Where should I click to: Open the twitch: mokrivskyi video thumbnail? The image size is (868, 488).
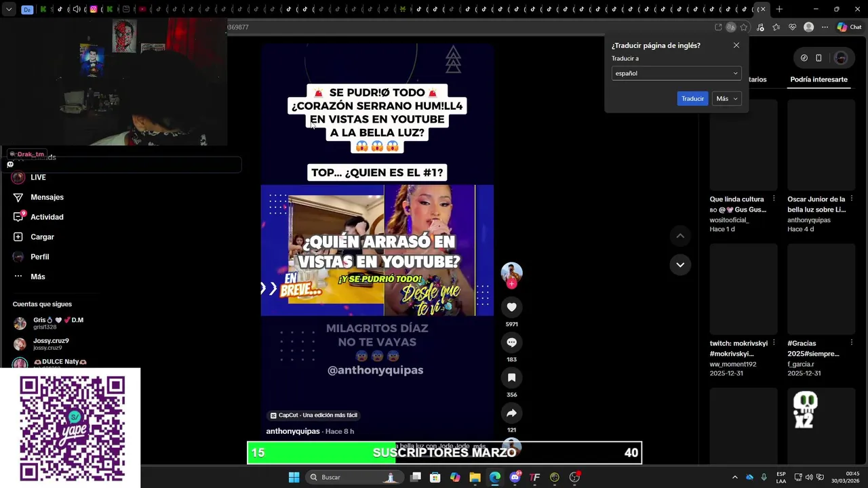[743, 289]
